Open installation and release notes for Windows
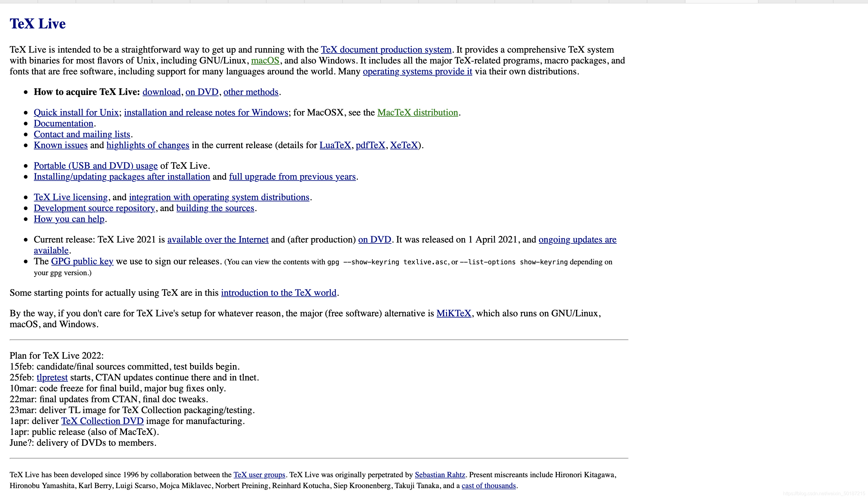Viewport: 868px width, 499px height. [206, 113]
